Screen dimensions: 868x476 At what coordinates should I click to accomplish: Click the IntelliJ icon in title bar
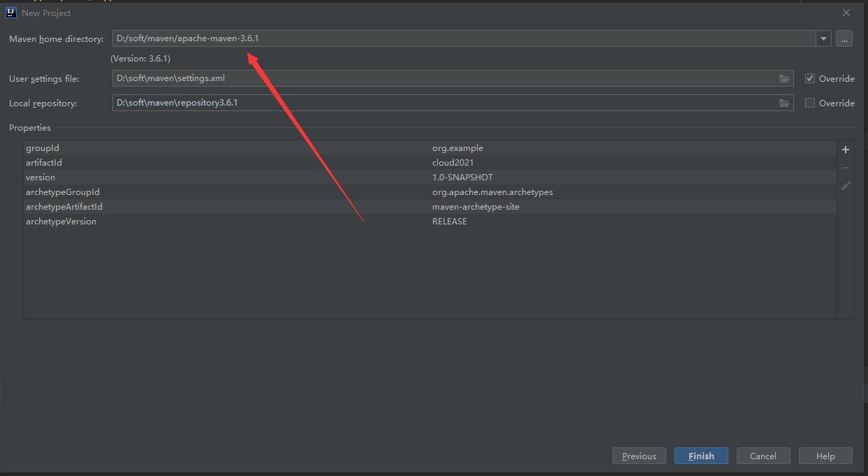coord(10,13)
